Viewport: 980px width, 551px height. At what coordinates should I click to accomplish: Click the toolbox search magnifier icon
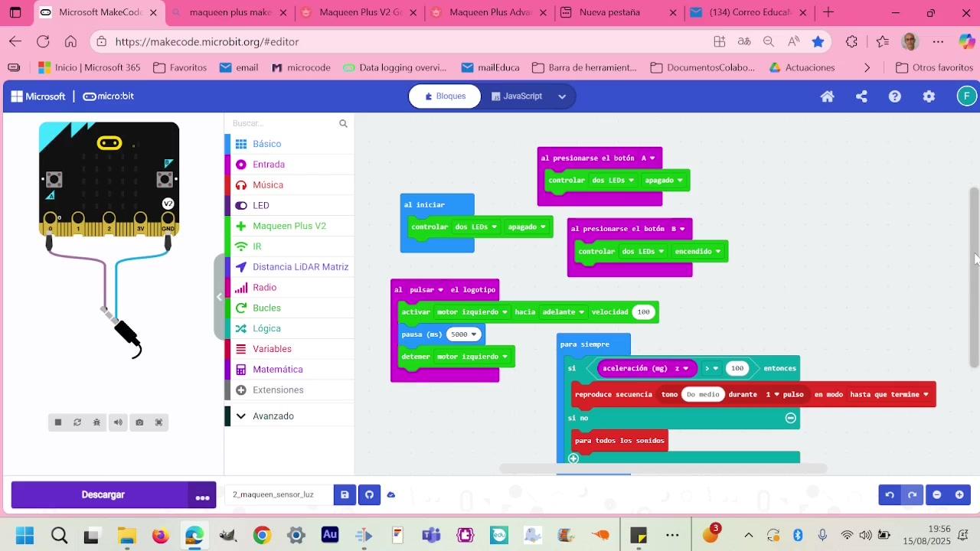[343, 123]
